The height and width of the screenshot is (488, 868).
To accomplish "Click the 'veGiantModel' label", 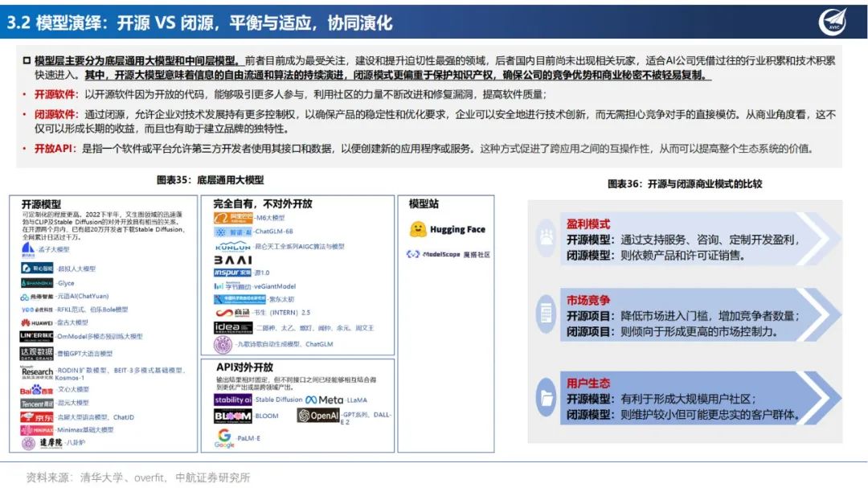I will (275, 286).
